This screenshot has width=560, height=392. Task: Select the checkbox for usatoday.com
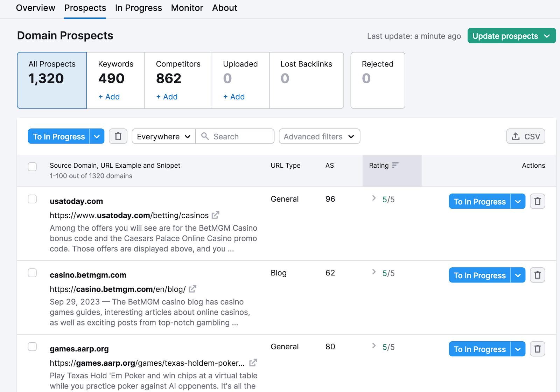32,199
